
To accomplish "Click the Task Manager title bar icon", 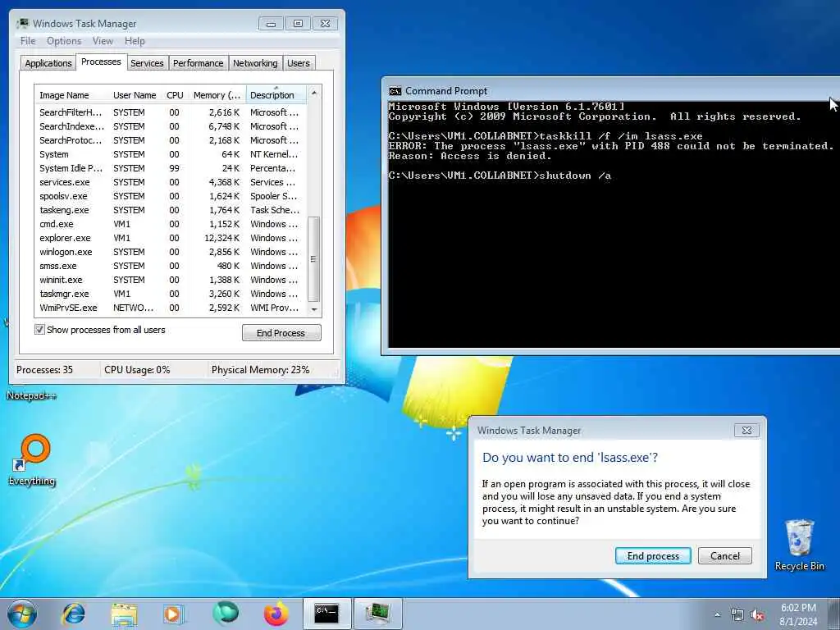I will point(22,24).
